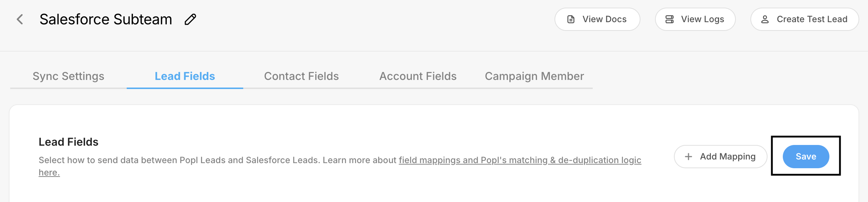Viewport: 868px width, 202px height.
Task: Save the lead field mappings
Action: tap(806, 157)
